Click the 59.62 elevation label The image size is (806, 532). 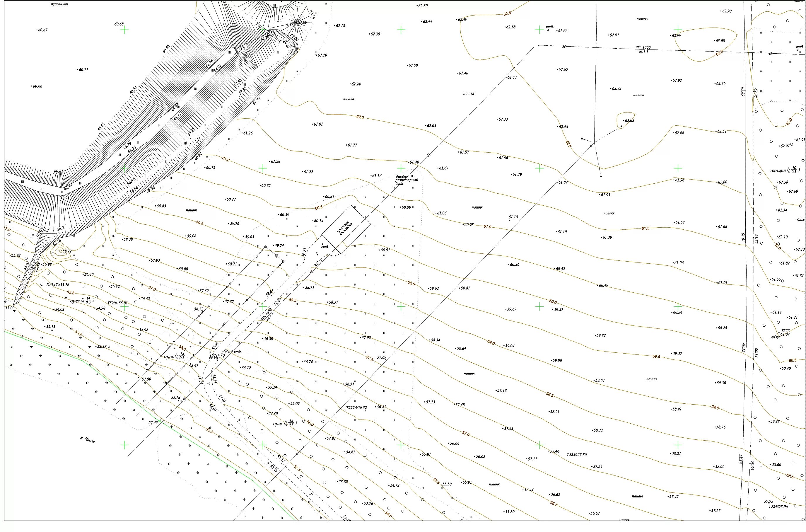[434, 288]
